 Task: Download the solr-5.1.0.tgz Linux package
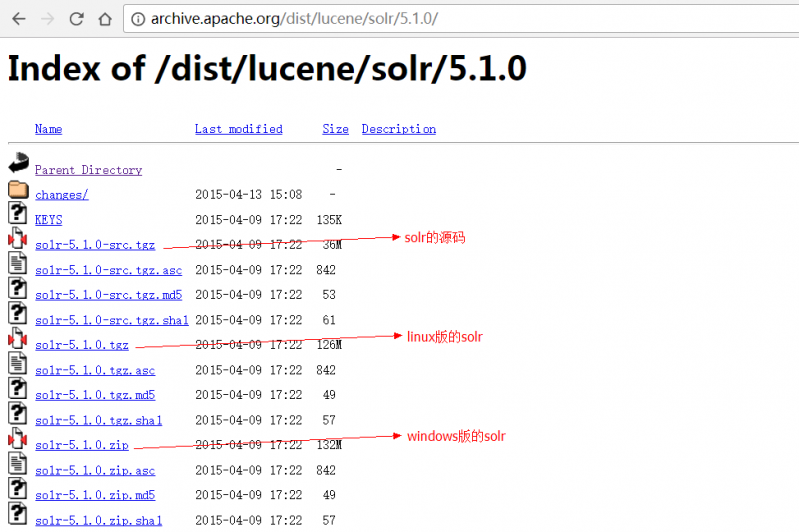82,345
